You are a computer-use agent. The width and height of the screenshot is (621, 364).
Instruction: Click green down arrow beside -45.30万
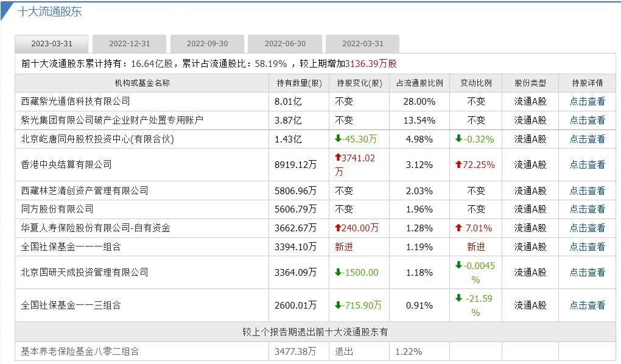338,139
